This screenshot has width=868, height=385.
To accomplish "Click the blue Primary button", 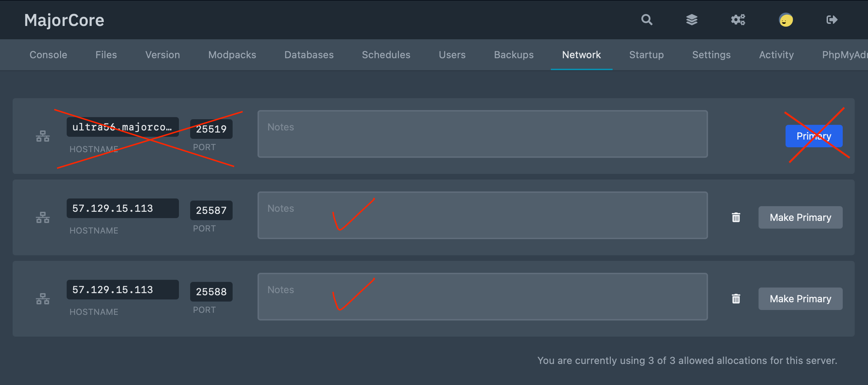I will pyautogui.click(x=814, y=136).
